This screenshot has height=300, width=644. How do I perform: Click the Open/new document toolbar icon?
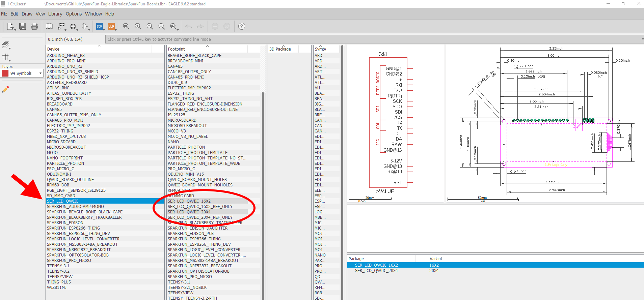[x=10, y=26]
